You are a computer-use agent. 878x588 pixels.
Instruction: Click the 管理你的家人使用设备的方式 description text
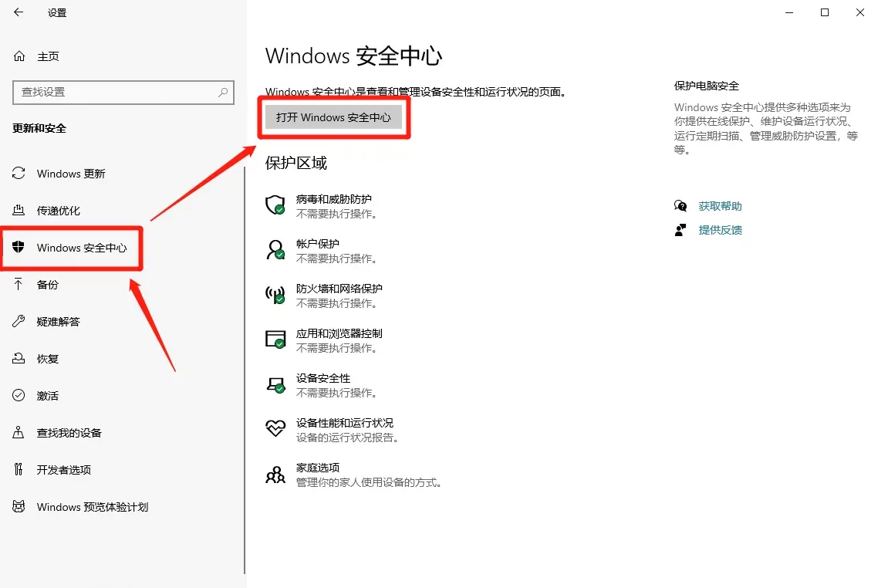pyautogui.click(x=369, y=482)
